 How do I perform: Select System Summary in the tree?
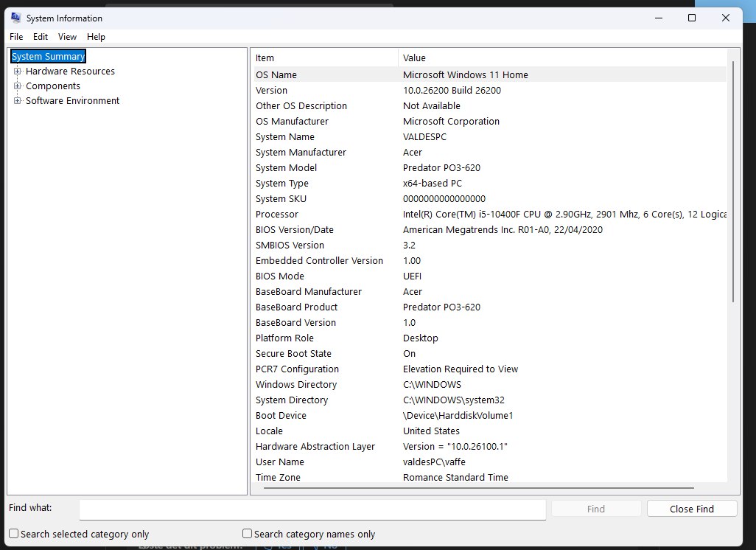tap(48, 57)
